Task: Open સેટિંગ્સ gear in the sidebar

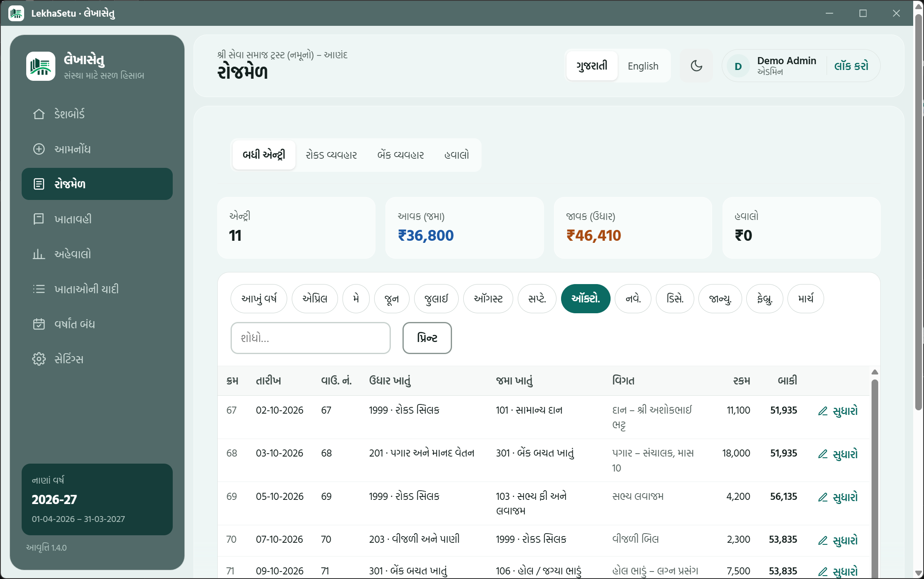Action: click(x=97, y=359)
